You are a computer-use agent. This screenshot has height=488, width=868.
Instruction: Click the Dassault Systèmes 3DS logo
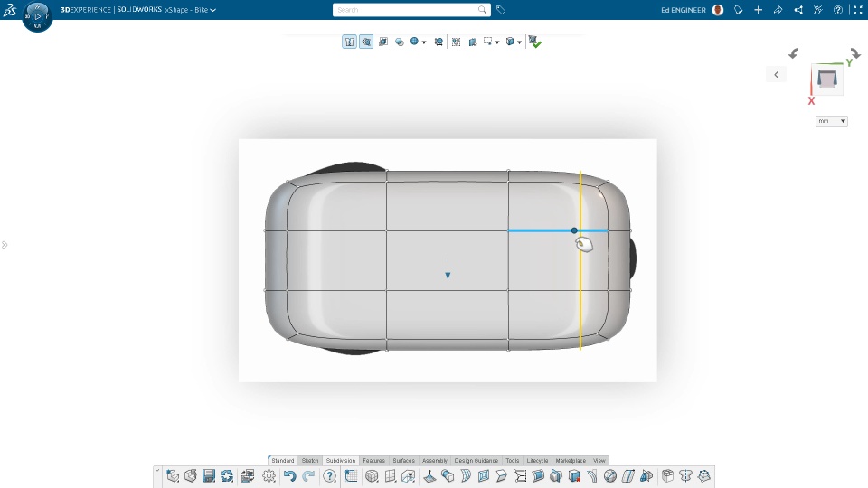(9, 10)
